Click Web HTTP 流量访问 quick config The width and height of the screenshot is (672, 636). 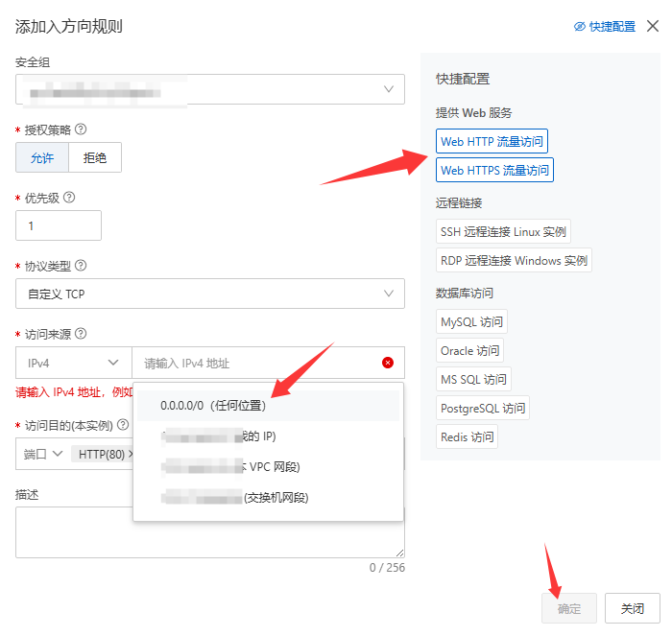pos(492,141)
